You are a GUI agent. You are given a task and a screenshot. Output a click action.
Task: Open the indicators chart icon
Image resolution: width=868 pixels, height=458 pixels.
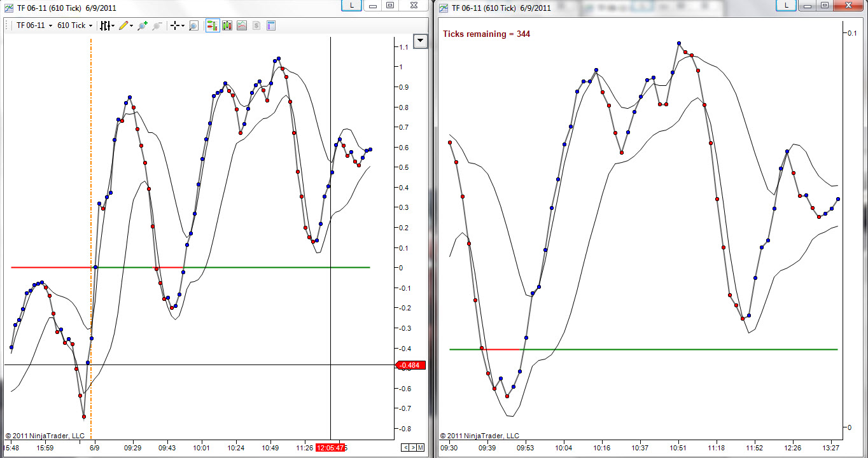coord(242,25)
